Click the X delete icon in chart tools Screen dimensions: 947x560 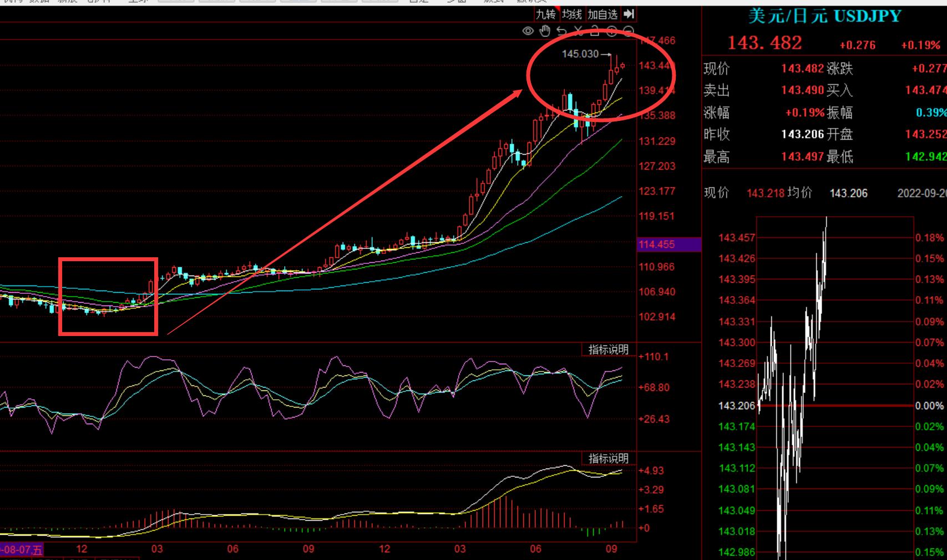(578, 31)
